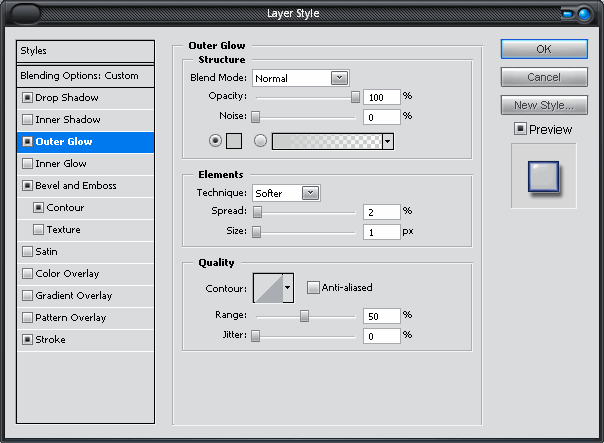
Task: Select Bevel and Emboss in the styles list
Action: pos(76,186)
